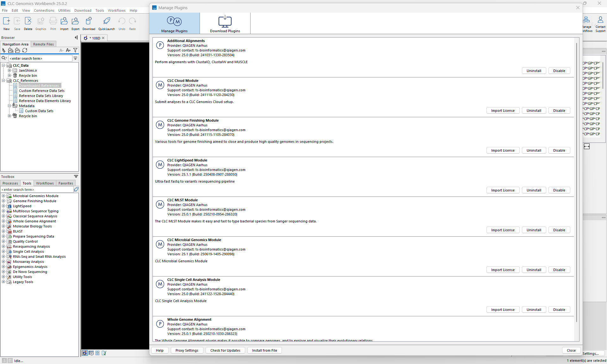Click Check for Updates button
The width and height of the screenshot is (607, 364).
[225, 350]
